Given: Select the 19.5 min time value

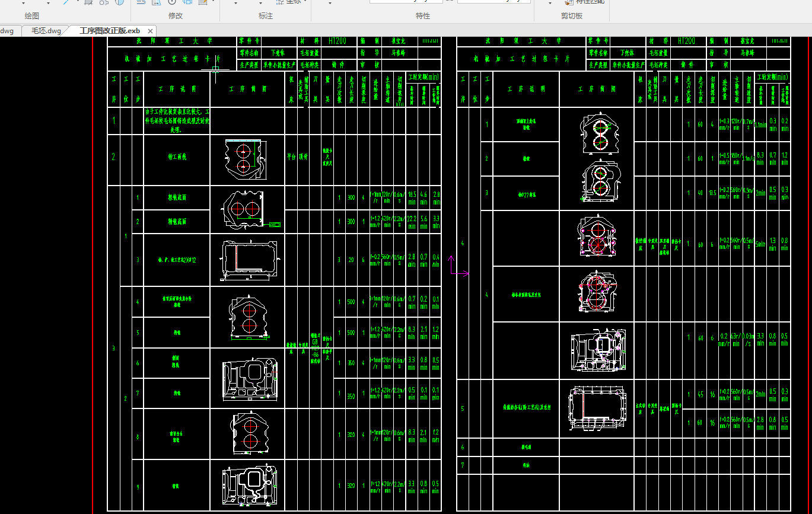Looking at the screenshot, I should [412, 198].
